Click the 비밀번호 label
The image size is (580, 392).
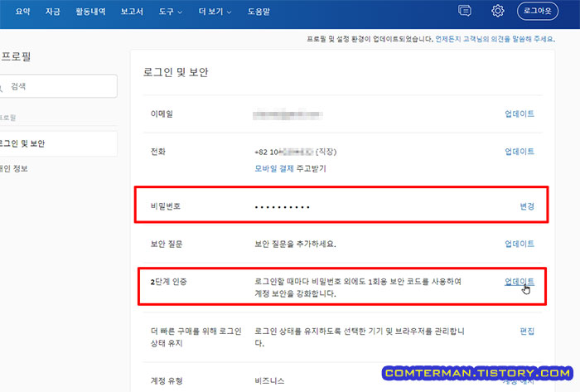(166, 206)
